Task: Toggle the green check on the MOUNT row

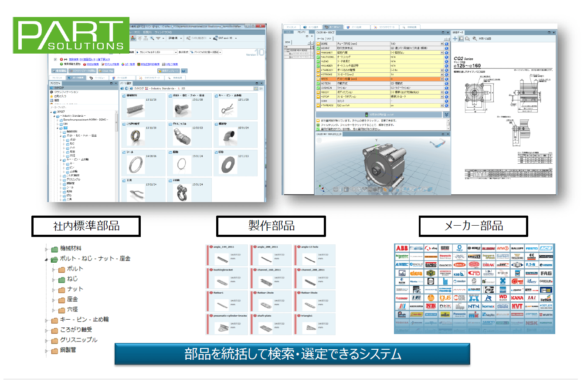Action: pos(318,48)
